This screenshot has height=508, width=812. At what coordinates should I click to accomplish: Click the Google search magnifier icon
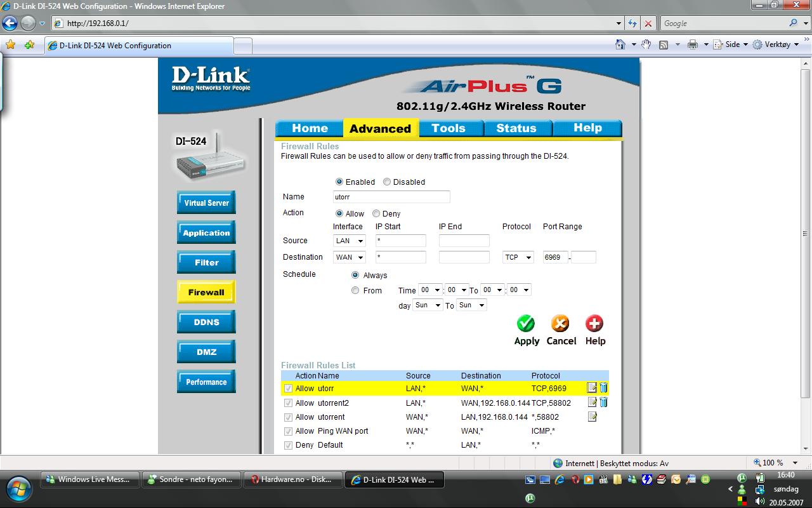793,23
